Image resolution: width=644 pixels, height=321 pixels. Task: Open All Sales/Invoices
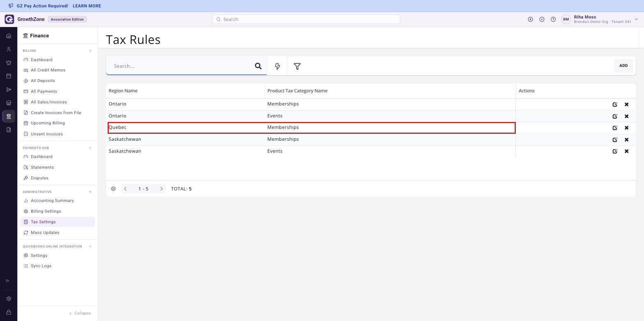49,102
